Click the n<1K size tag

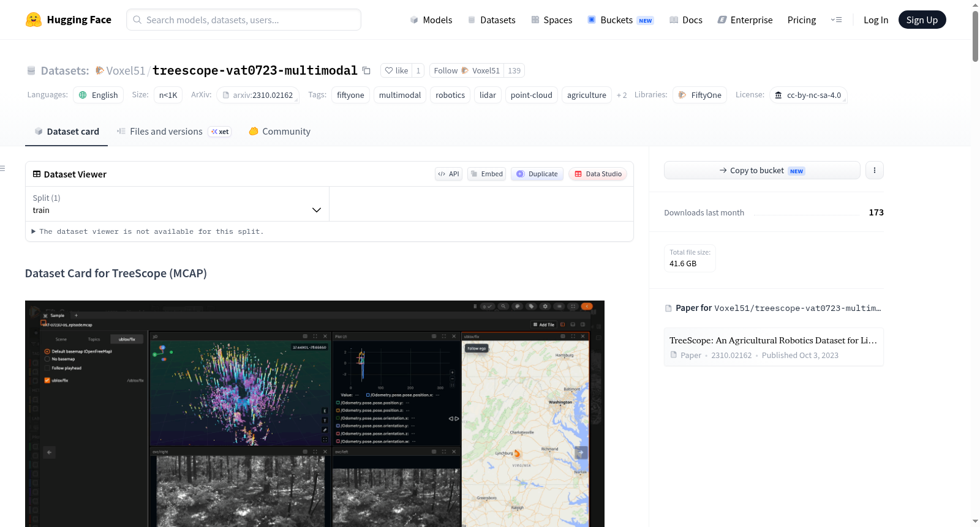pos(168,95)
